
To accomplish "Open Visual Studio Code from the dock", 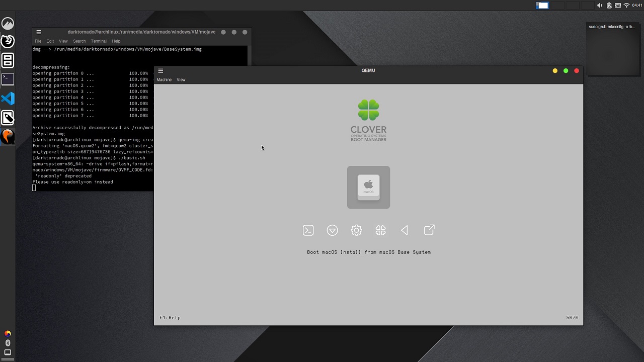I will [8, 99].
